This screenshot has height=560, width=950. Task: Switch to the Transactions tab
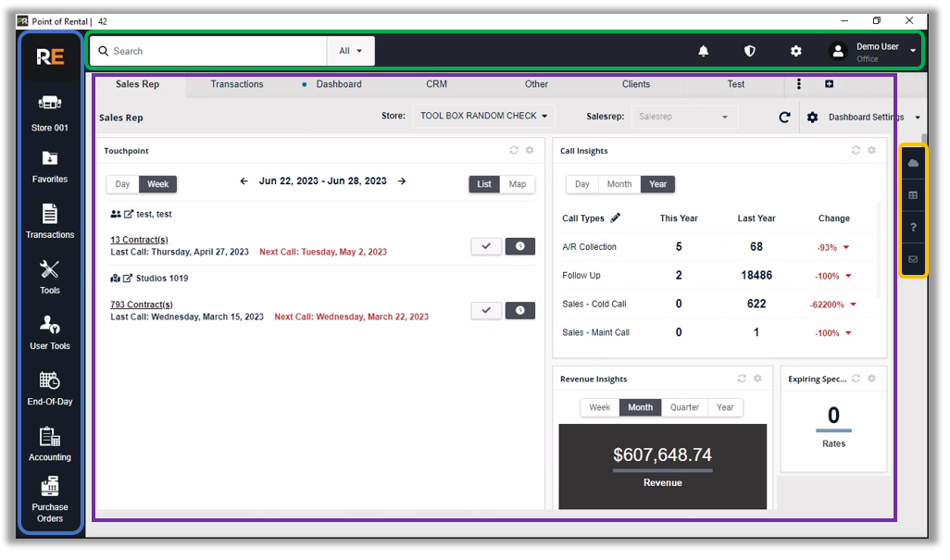(x=237, y=84)
